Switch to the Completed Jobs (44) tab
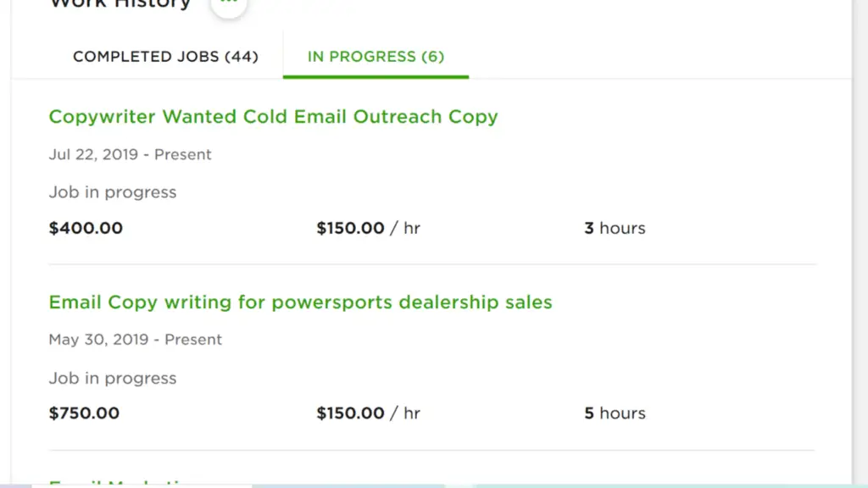The image size is (868, 488). pyautogui.click(x=165, y=57)
